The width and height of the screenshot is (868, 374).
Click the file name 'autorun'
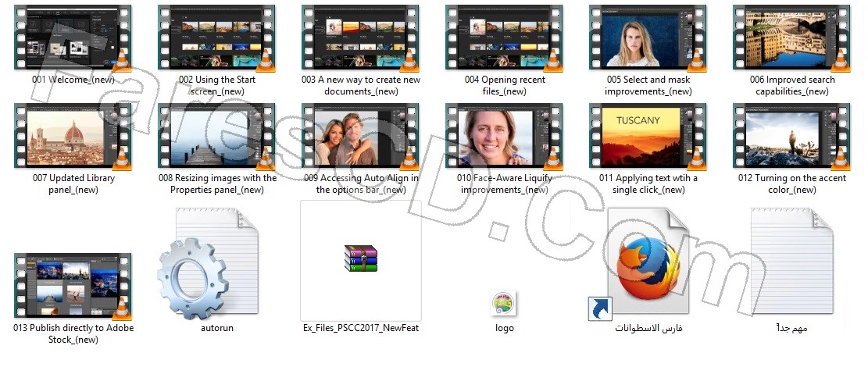pos(217,328)
